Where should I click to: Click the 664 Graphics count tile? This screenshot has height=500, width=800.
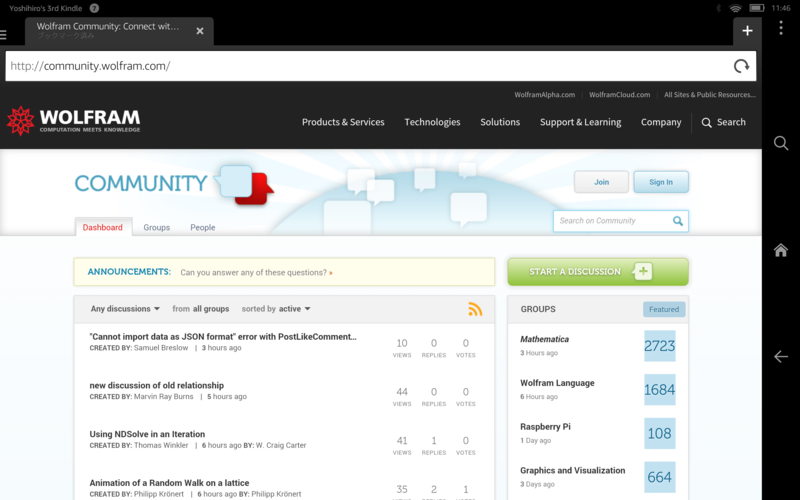click(660, 477)
